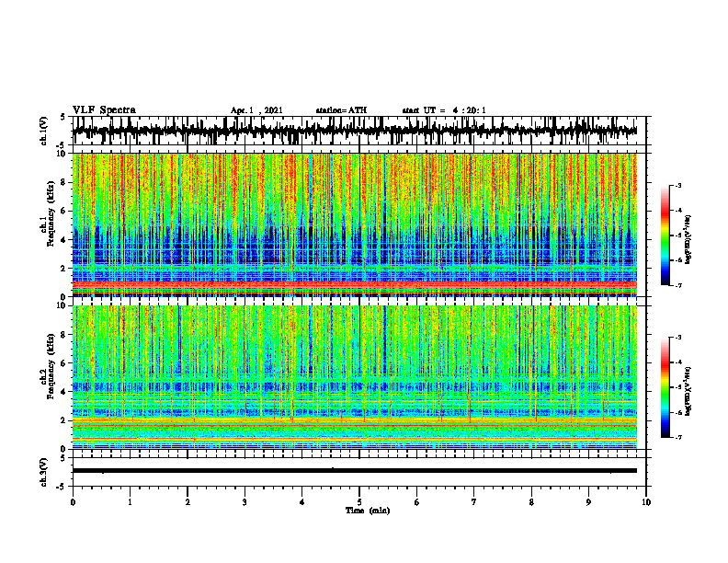Click the "Time (min)" x-axis label
728x563 pixels.
[368, 511]
